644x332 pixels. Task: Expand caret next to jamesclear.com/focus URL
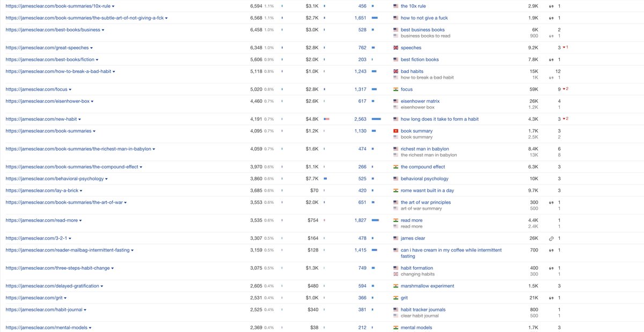click(70, 90)
